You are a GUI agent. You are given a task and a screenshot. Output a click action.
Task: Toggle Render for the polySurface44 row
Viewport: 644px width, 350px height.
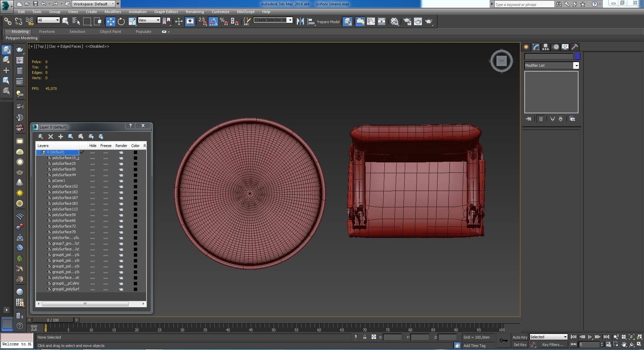[x=121, y=175]
